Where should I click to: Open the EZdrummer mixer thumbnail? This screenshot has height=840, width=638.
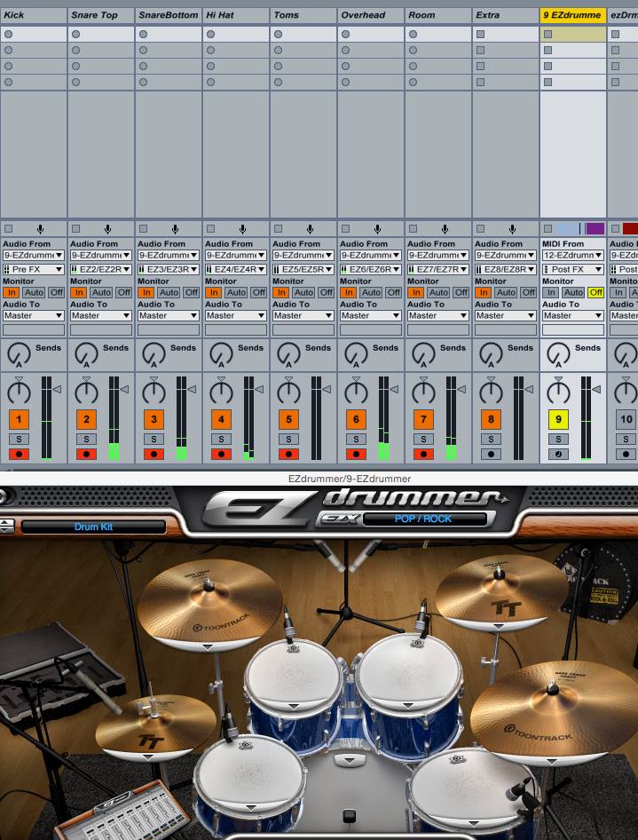(x=123, y=814)
